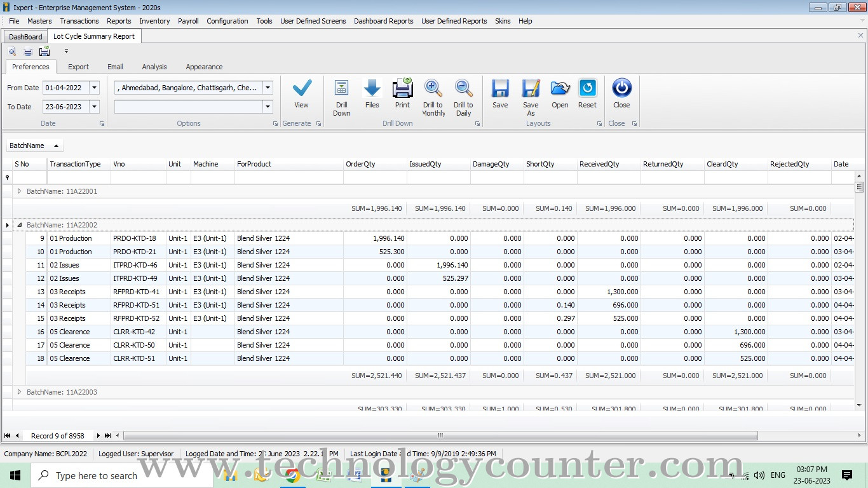Viewport: 868px width, 488px height.
Task: Click the Layouts group dialog launcher
Action: pyautogui.click(x=599, y=124)
